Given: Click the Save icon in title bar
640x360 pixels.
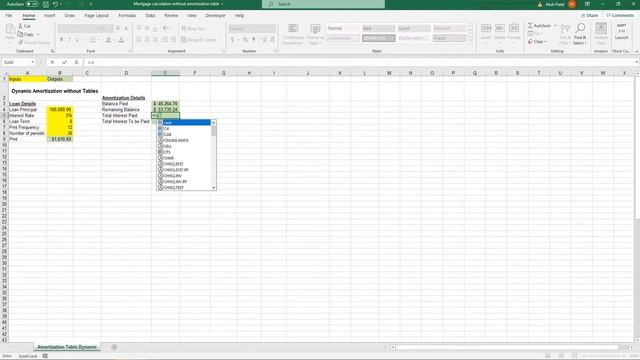Looking at the screenshot, I should (x=46, y=4).
